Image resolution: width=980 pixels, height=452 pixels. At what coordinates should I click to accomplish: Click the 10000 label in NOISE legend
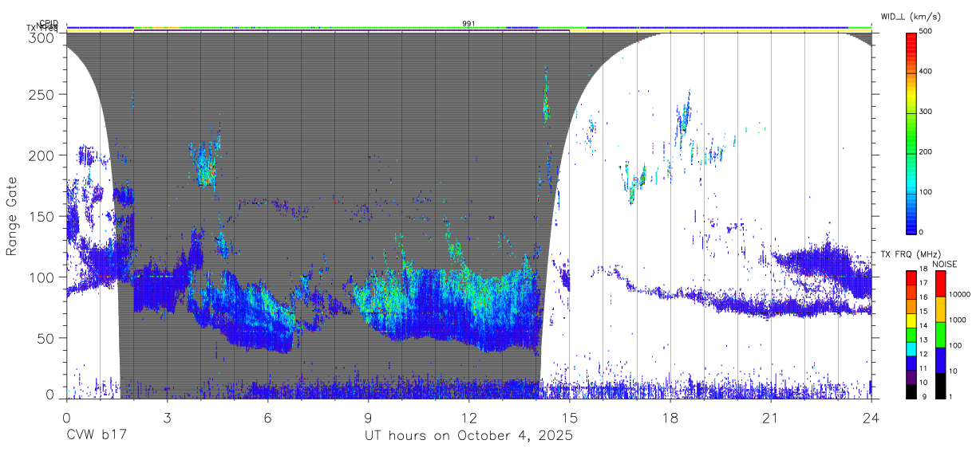pyautogui.click(x=958, y=295)
